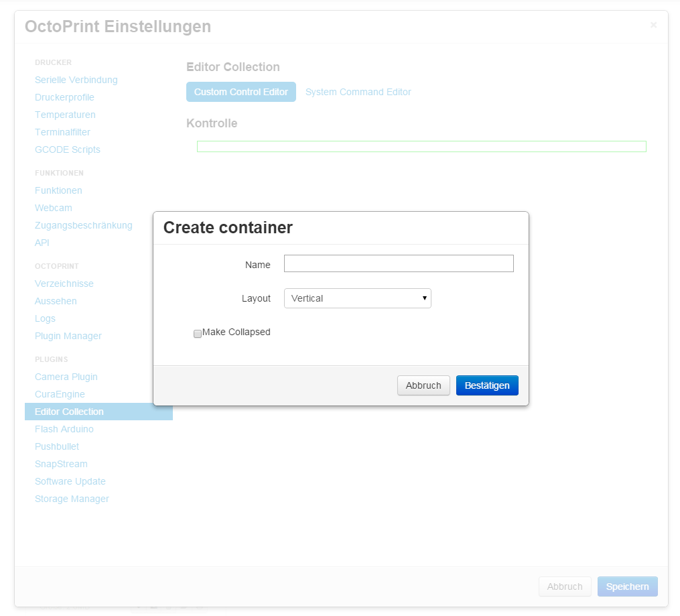Open Serielle Verbindung settings
This screenshot has width=680, height=616.
click(x=76, y=80)
